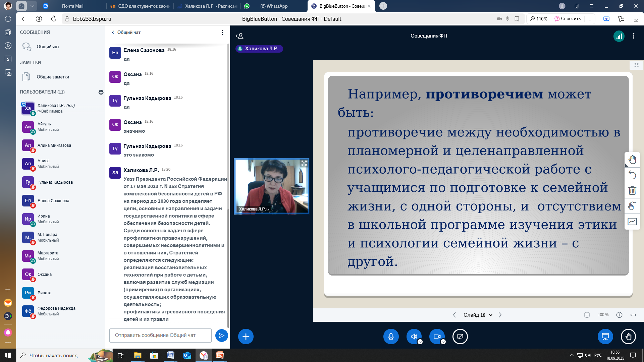Screen dimensions: 644x362
Task: Mute the microphone
Action: click(391, 337)
